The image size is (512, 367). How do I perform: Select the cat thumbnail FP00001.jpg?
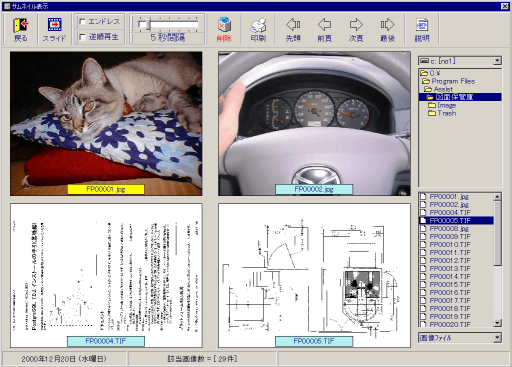pyautogui.click(x=106, y=123)
